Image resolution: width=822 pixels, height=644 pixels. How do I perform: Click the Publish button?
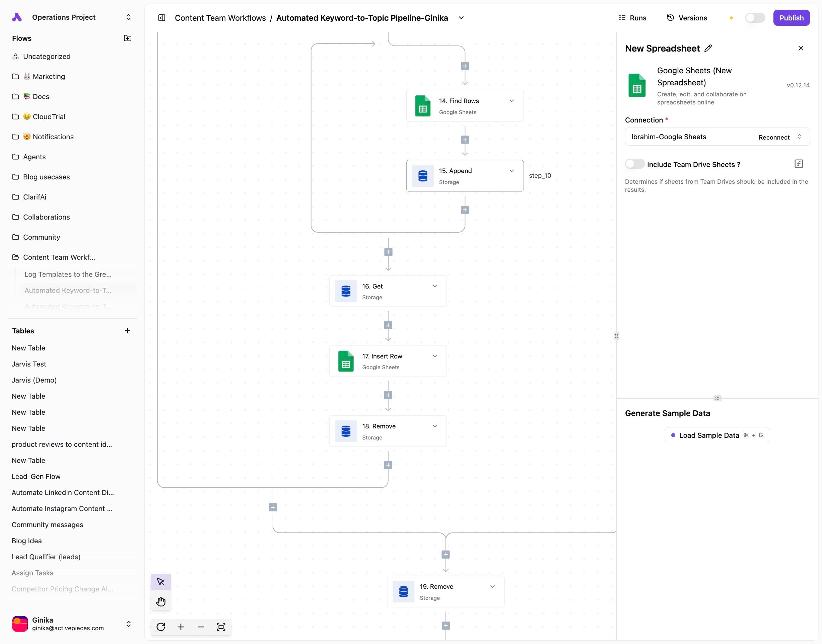pyautogui.click(x=791, y=18)
